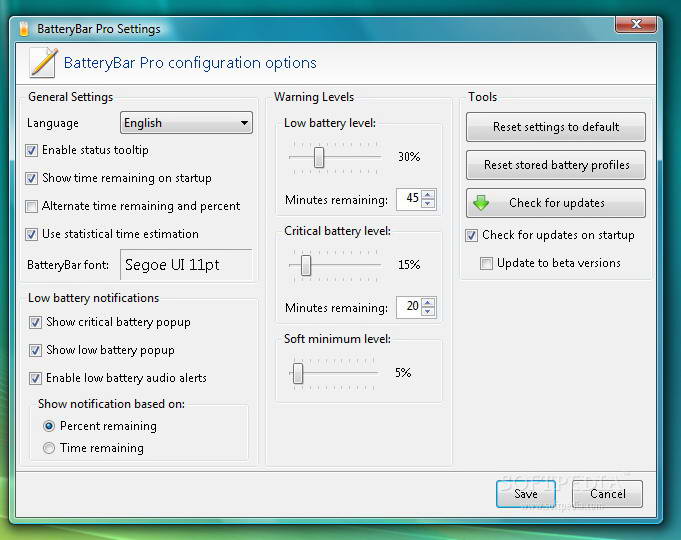This screenshot has height=540, width=681.
Task: Click the Check for updates button
Action: 556,203
